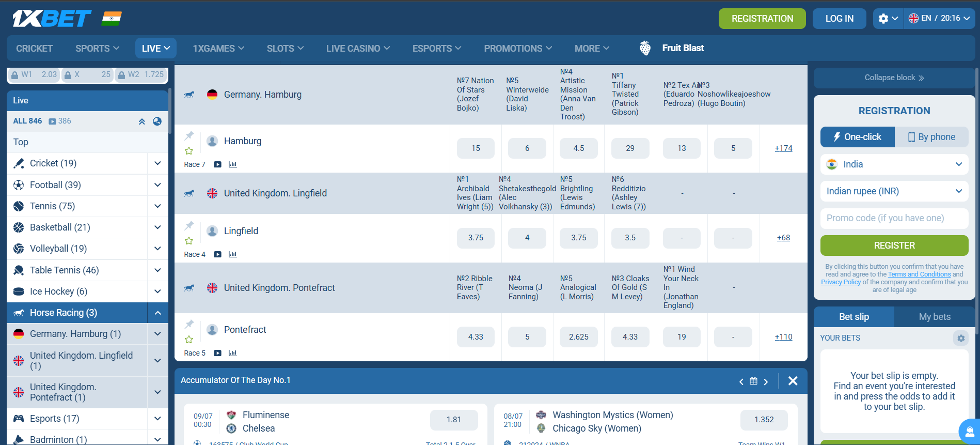Open Fruit Blast game icon

(645, 48)
